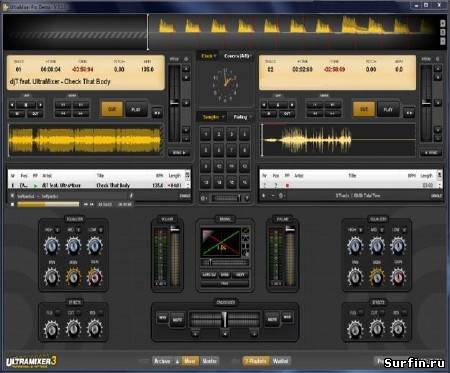Toggle the left equalizer HIGH kill switch
Image resolution: width=450 pixels, height=373 pixels.
point(58,230)
